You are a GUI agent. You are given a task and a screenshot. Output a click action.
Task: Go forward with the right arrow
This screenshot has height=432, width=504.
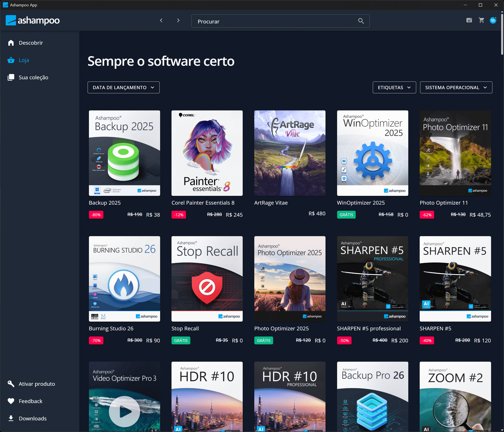178,21
